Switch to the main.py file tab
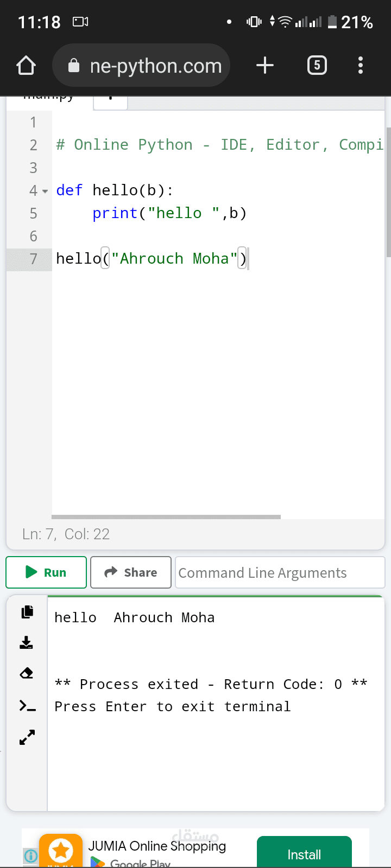Screen dimensions: 391x868 (x=49, y=99)
